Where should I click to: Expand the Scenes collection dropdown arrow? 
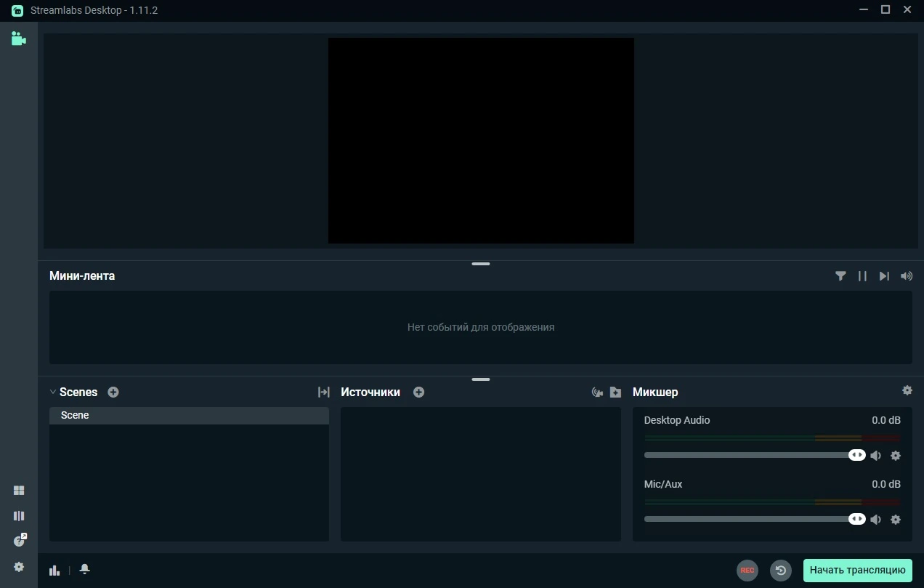click(53, 392)
